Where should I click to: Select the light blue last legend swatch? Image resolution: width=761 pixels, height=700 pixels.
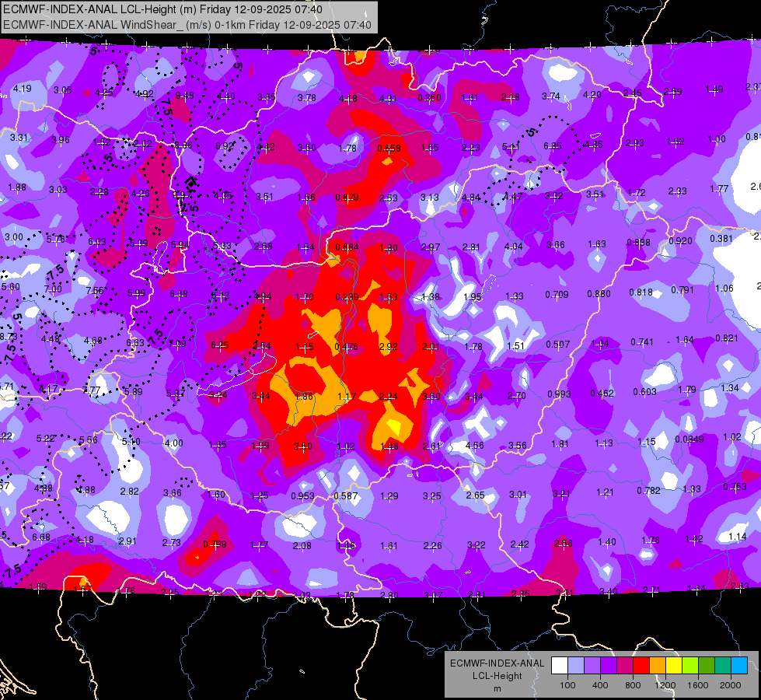click(x=739, y=666)
